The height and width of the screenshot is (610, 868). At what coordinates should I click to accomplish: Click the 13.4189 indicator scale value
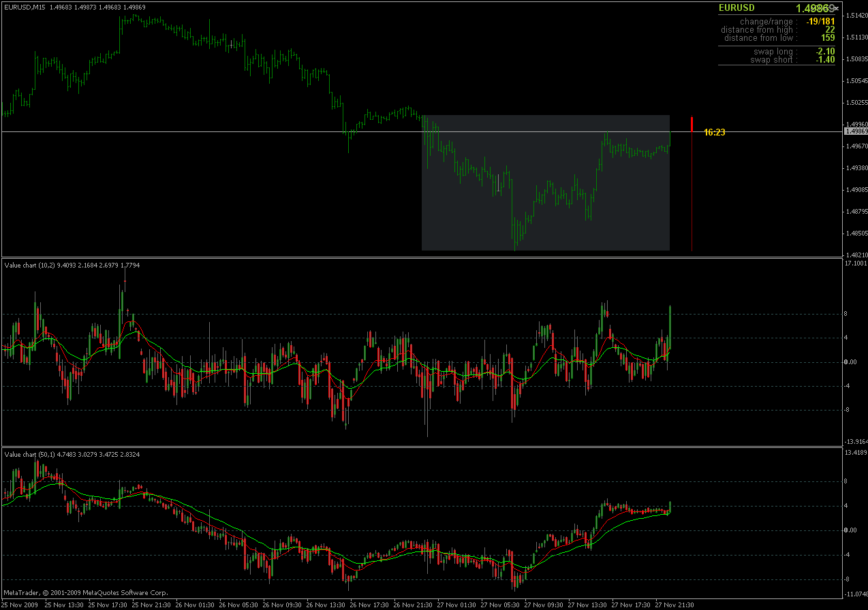click(856, 452)
